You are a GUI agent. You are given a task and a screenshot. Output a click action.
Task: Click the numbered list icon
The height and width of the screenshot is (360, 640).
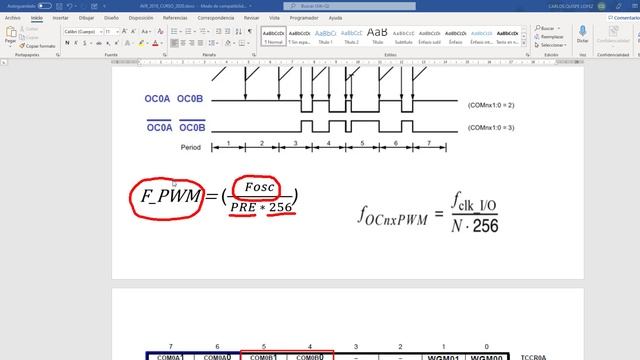point(189,31)
